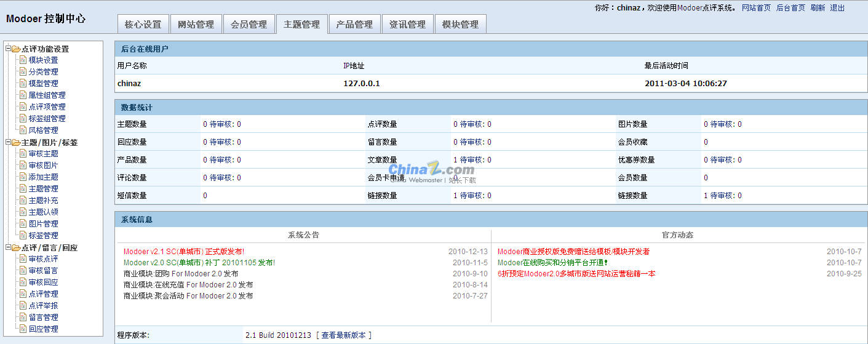Click the version text 2.1 Build 20101213

(x=279, y=335)
